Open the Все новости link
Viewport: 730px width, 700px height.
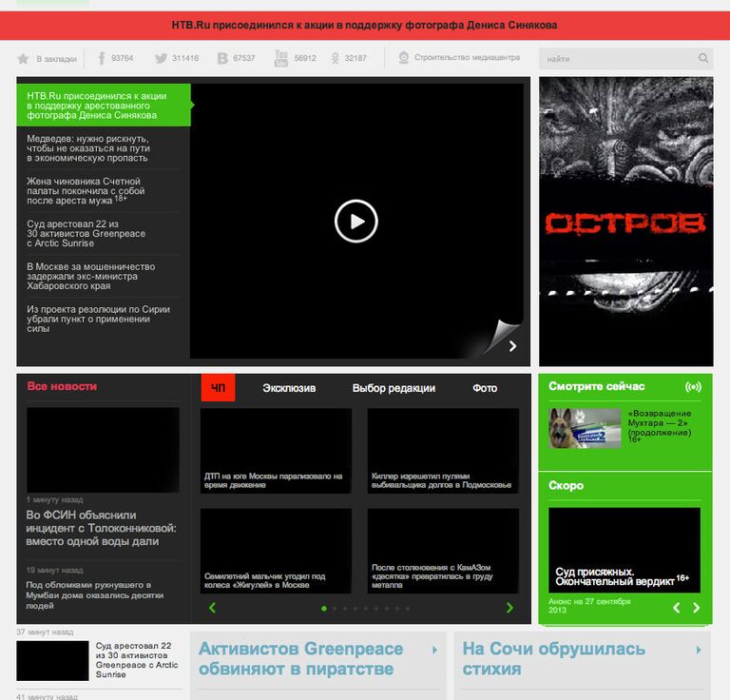point(62,386)
